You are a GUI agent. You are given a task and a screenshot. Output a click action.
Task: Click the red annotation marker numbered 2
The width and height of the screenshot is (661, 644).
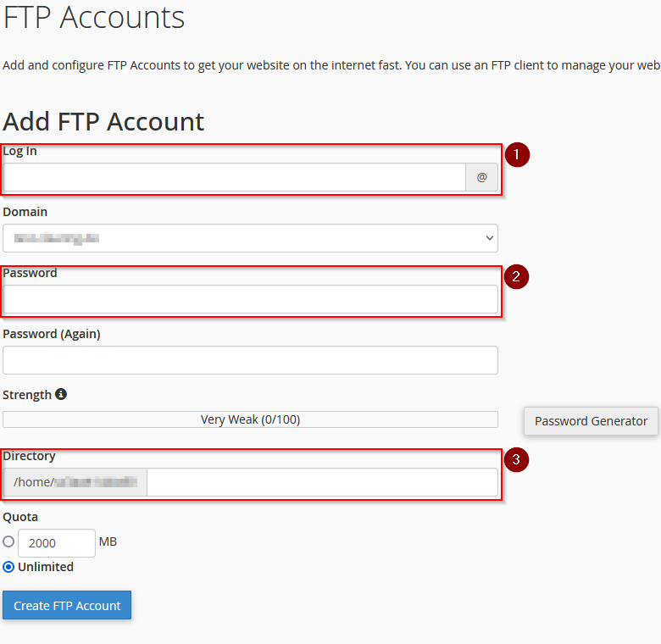pos(516,277)
